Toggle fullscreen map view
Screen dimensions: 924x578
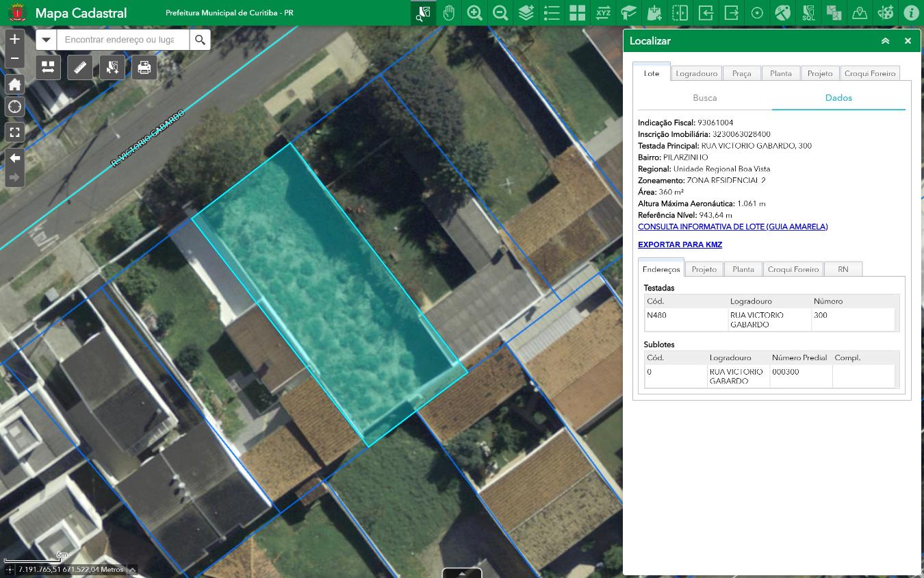pyautogui.click(x=14, y=131)
